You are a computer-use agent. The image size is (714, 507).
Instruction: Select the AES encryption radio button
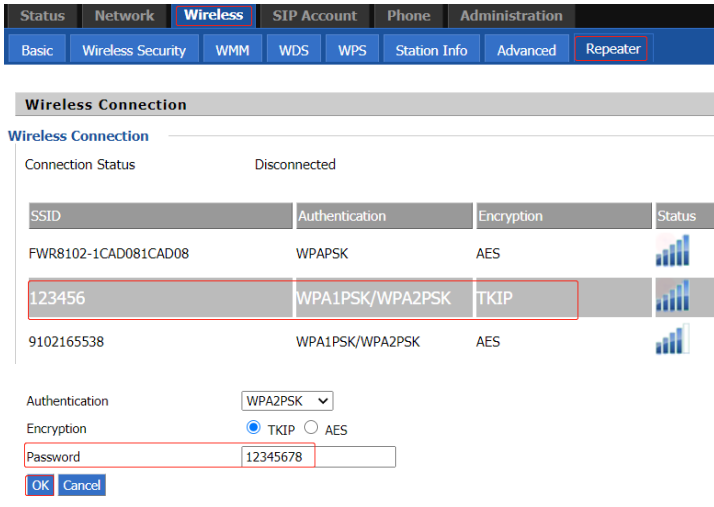coord(311,428)
